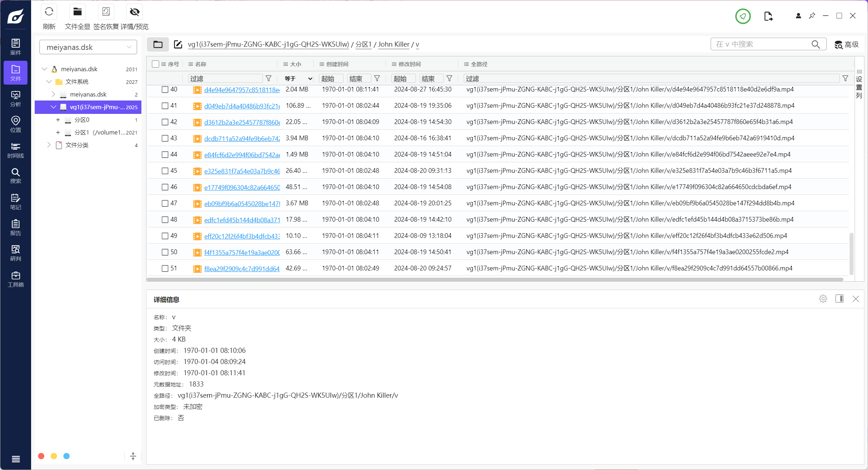Toggle the 详情/预览 eye icon

tap(135, 12)
